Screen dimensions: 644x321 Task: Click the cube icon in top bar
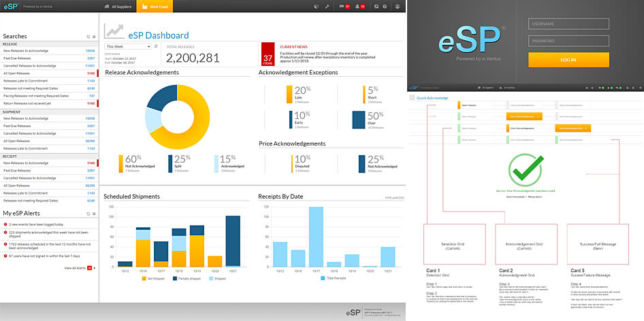[x=317, y=6]
